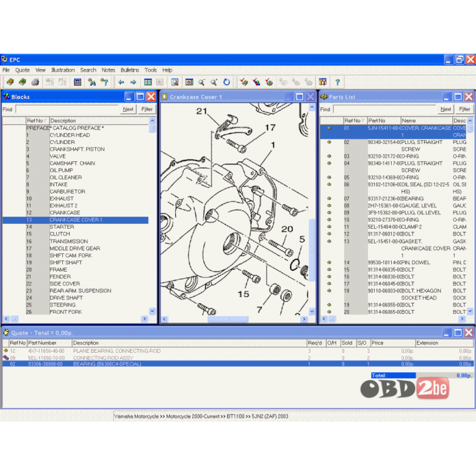
Task: Click the blue rotate arrow icon
Action: [x=227, y=82]
